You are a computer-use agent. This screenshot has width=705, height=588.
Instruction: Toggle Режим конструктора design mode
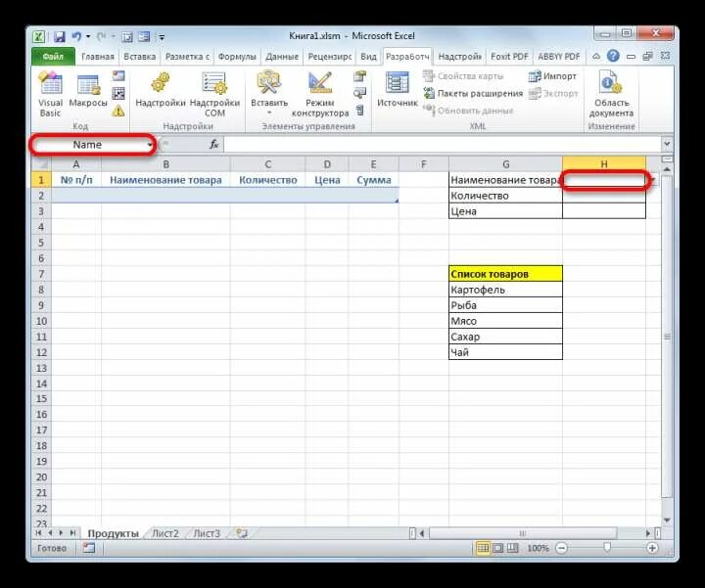[x=320, y=94]
